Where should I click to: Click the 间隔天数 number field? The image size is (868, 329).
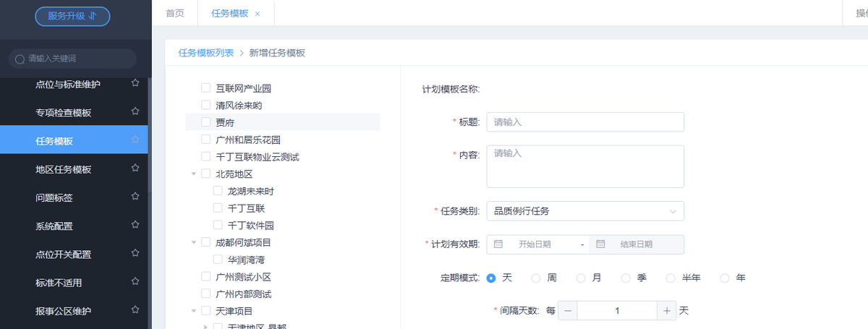617,310
